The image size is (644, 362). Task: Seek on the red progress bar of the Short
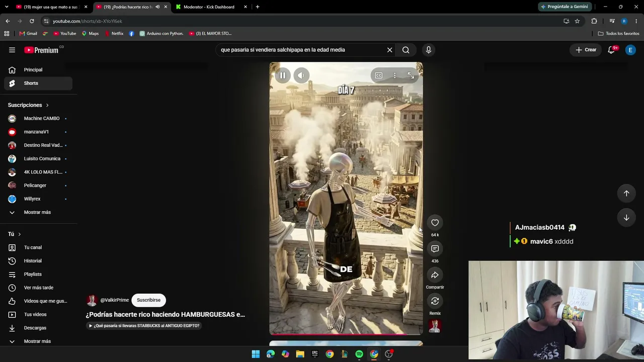point(346,334)
